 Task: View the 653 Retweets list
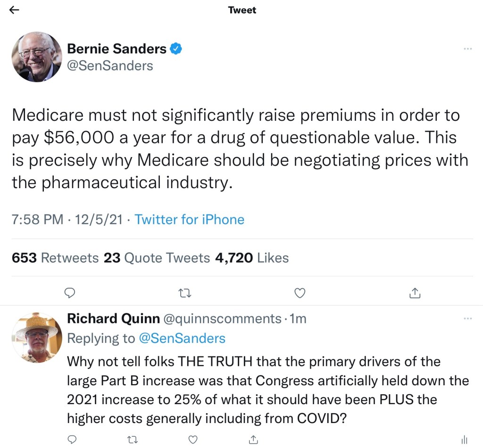pyautogui.click(x=55, y=258)
